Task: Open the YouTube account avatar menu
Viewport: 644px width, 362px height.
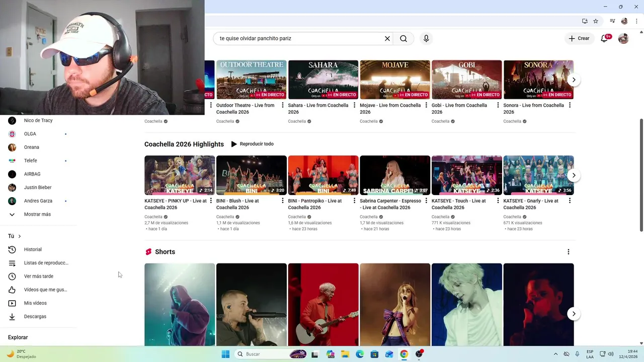Action: pyautogui.click(x=623, y=39)
